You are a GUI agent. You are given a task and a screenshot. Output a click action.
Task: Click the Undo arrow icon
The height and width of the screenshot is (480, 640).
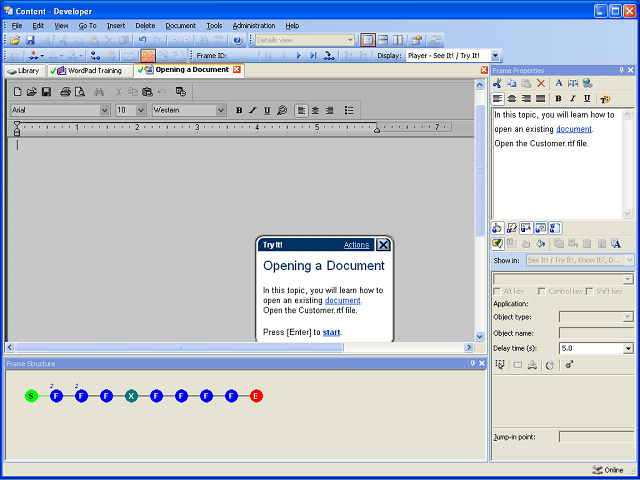point(142,40)
